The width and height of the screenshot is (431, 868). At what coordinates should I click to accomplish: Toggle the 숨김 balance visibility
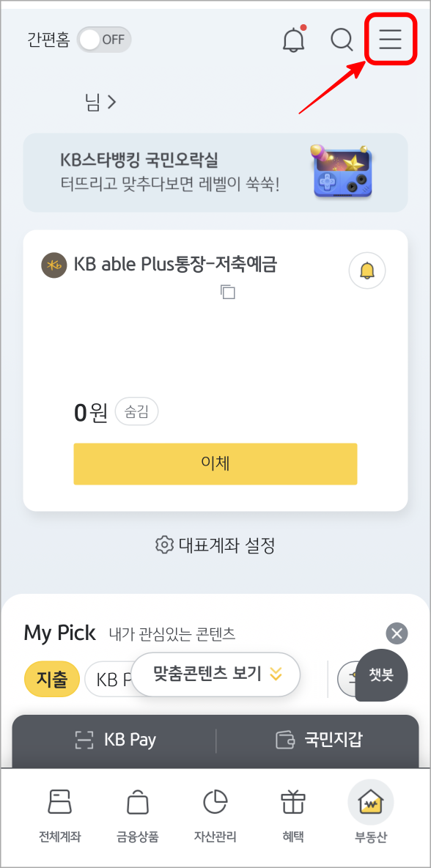pyautogui.click(x=136, y=411)
